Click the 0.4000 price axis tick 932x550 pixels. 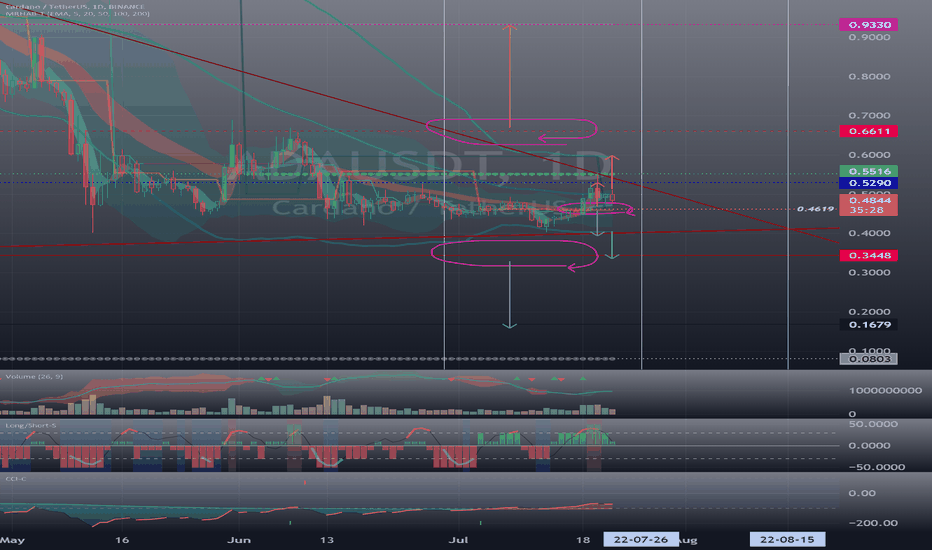point(869,233)
